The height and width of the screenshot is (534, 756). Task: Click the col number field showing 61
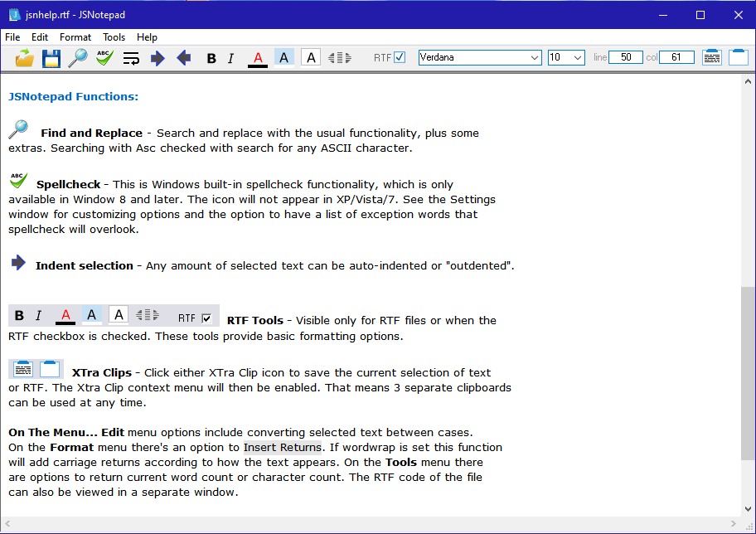tap(676, 57)
